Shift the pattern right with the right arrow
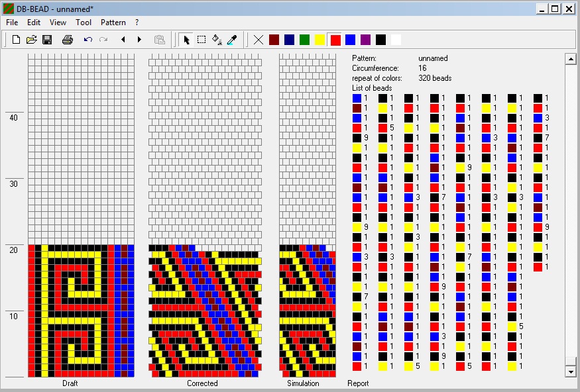Screen dimensions: 580x392 click(x=139, y=40)
